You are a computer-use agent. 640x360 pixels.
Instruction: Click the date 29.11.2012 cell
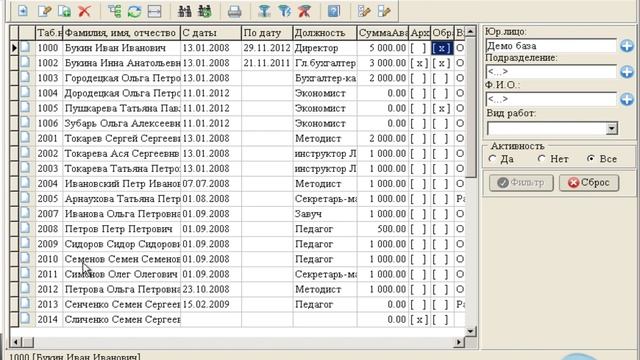point(267,48)
